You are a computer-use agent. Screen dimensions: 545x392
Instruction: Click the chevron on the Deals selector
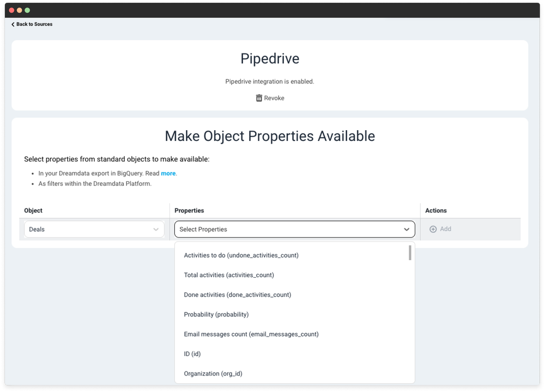[x=156, y=229]
